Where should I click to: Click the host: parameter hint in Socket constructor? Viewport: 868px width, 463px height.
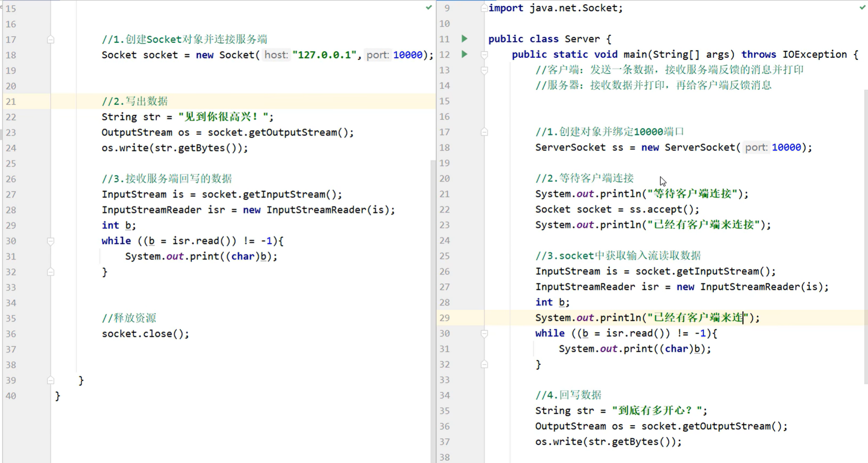pos(276,55)
